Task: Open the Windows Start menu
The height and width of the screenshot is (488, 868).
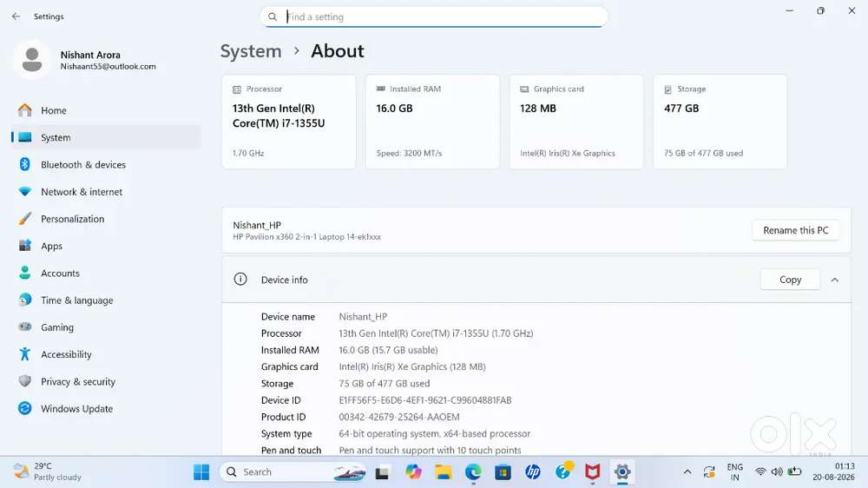Action: (x=201, y=472)
